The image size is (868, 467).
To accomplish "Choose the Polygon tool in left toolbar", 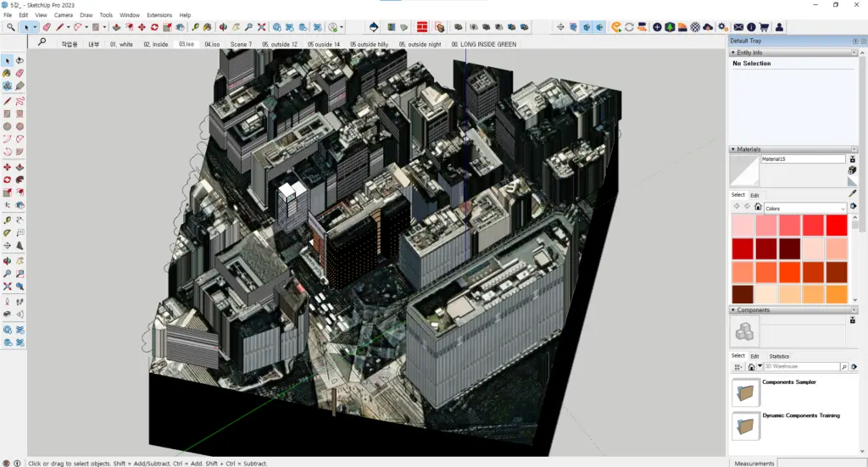I will [20, 126].
